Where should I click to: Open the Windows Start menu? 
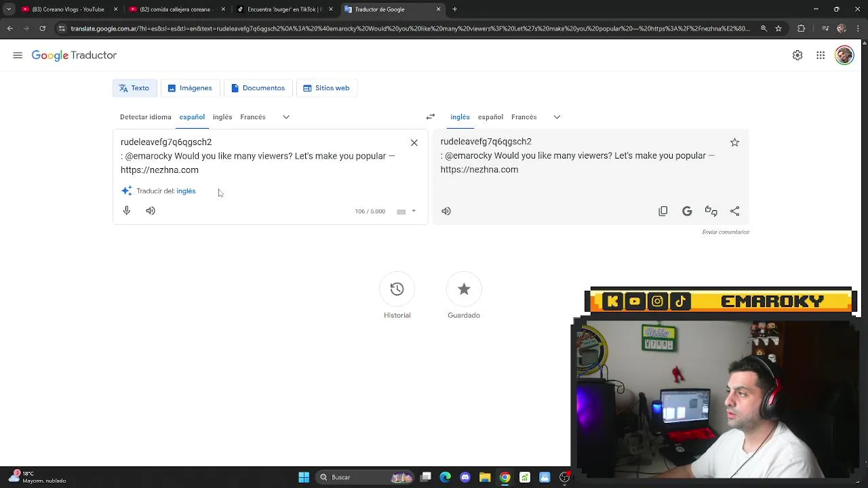point(304,477)
